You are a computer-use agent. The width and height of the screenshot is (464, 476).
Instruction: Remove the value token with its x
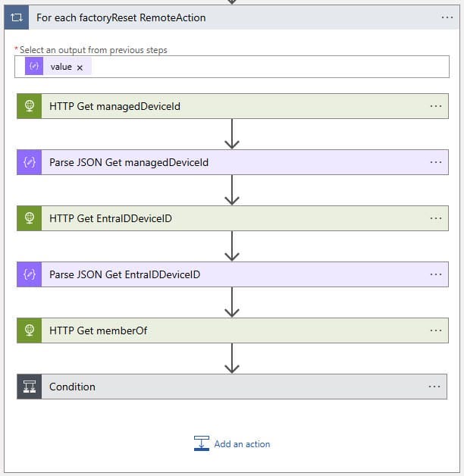click(80, 67)
